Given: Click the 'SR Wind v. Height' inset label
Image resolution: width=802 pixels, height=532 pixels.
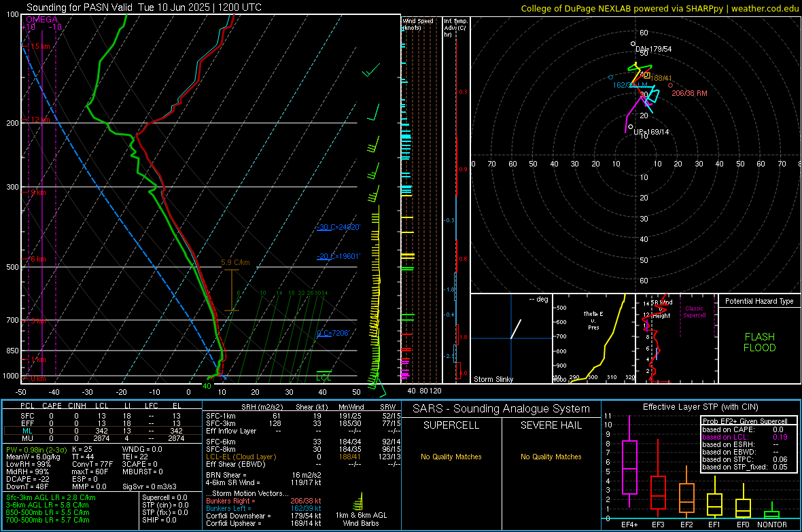Looking at the screenshot, I should [661, 309].
